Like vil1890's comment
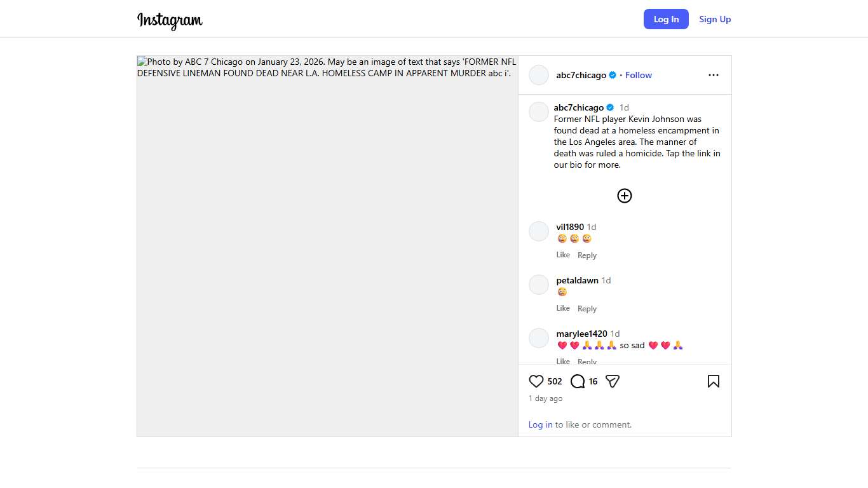Viewport: 868px width, 488px height. 563,255
